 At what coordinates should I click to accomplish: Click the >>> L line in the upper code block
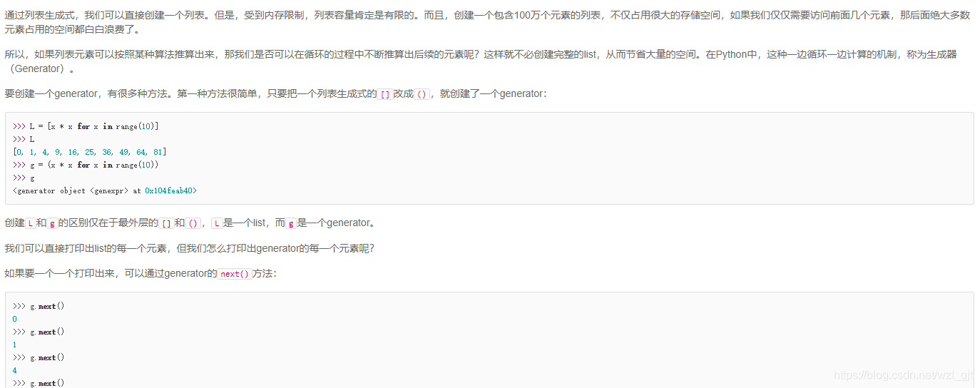[x=24, y=139]
